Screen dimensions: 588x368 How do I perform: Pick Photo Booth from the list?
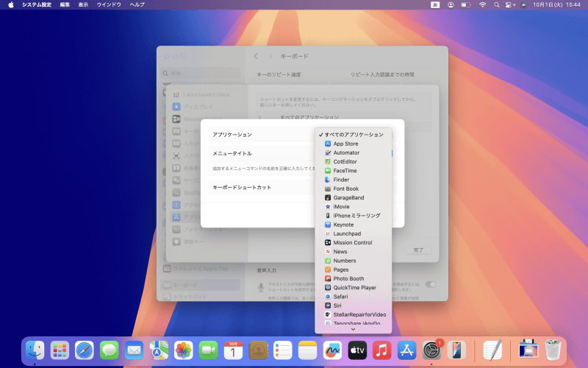(x=354, y=279)
